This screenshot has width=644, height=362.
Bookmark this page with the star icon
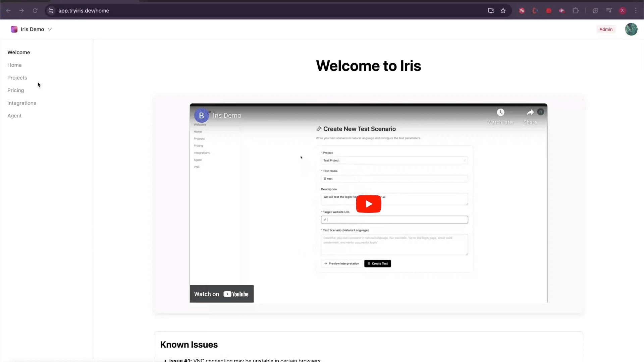click(x=503, y=11)
